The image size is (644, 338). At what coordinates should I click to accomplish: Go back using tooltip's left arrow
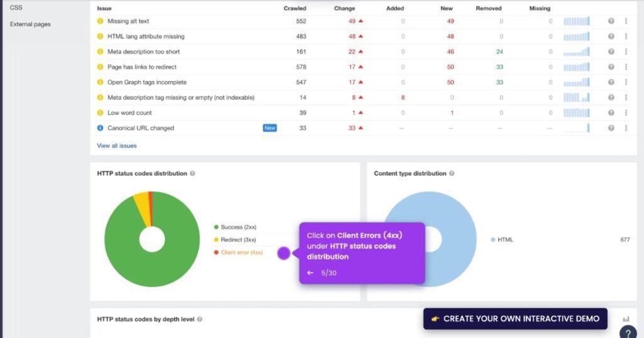[x=310, y=273]
